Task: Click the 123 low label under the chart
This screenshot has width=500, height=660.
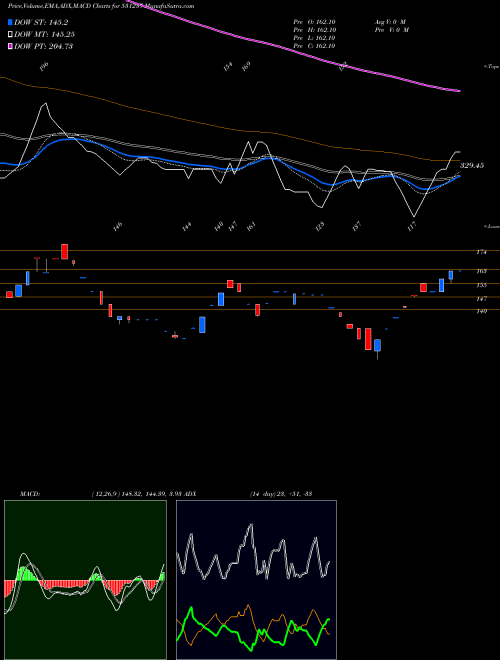Action: coord(320,226)
